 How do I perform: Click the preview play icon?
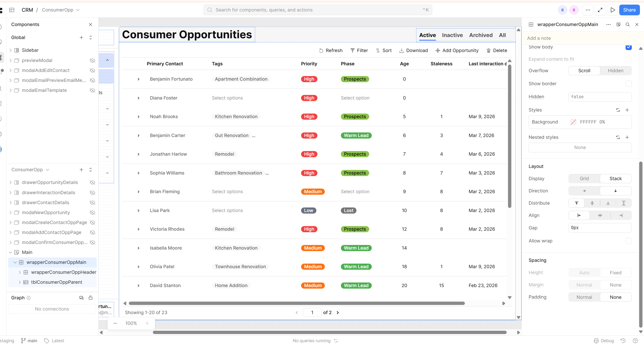pyautogui.click(x=613, y=10)
